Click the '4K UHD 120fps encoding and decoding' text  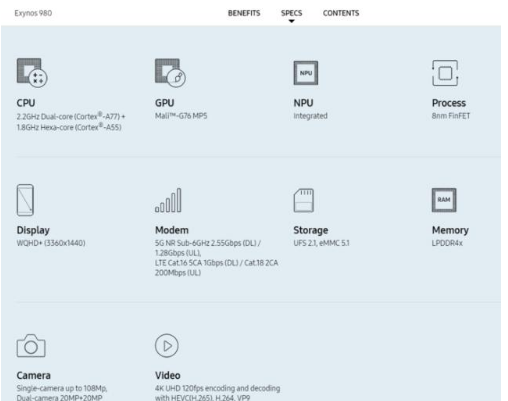click(217, 388)
